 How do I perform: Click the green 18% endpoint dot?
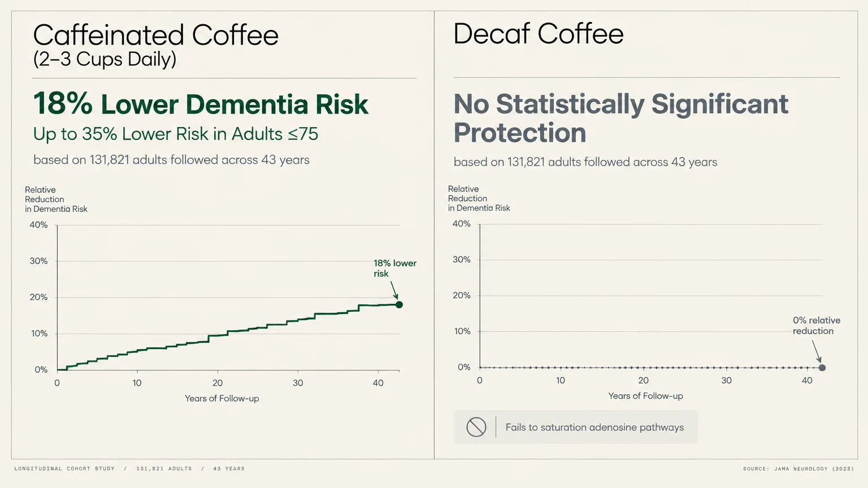(x=399, y=305)
